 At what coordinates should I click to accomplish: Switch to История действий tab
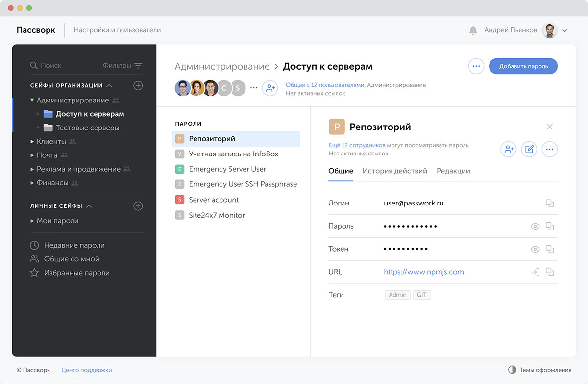[394, 171]
